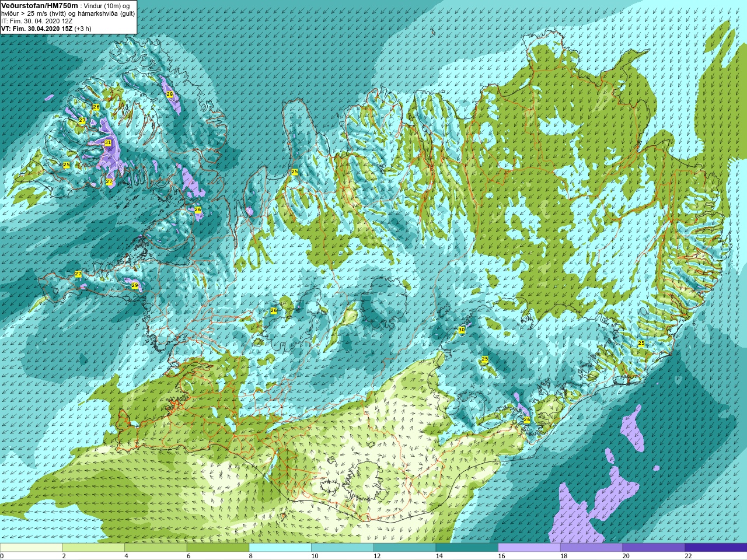
Task: Pick the deep indigo 22+ m/s legend swatch
Action: [716, 548]
